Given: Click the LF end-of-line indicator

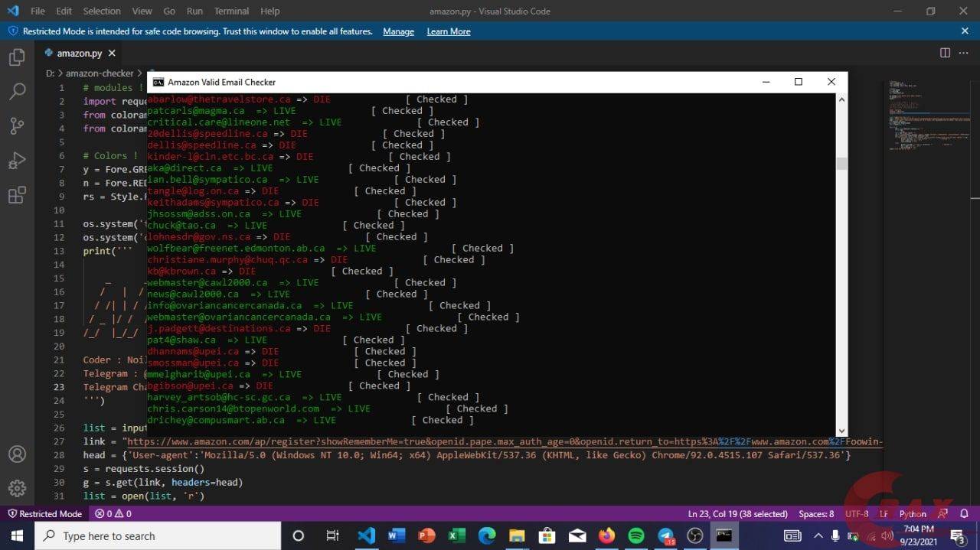Looking at the screenshot, I should 884,513.
